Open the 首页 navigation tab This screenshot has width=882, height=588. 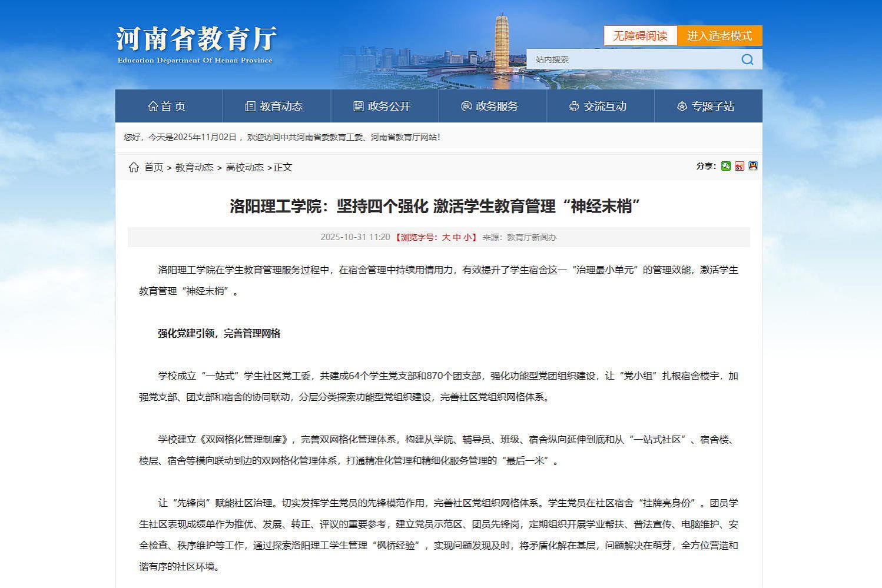[x=168, y=107]
